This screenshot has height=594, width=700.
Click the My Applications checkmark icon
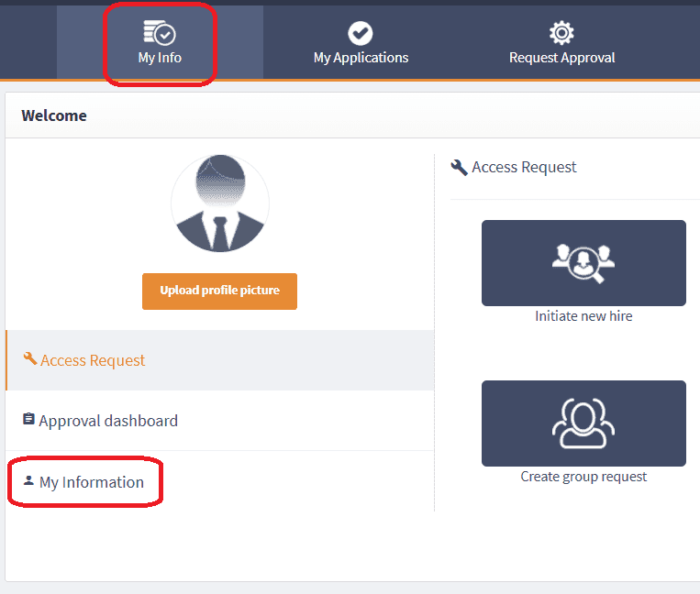coord(361,33)
